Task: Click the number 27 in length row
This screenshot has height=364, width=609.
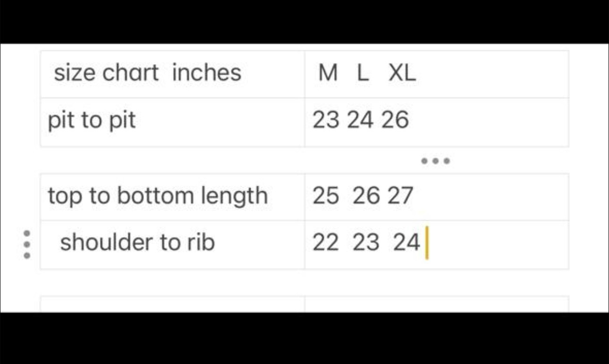Action: (x=400, y=196)
